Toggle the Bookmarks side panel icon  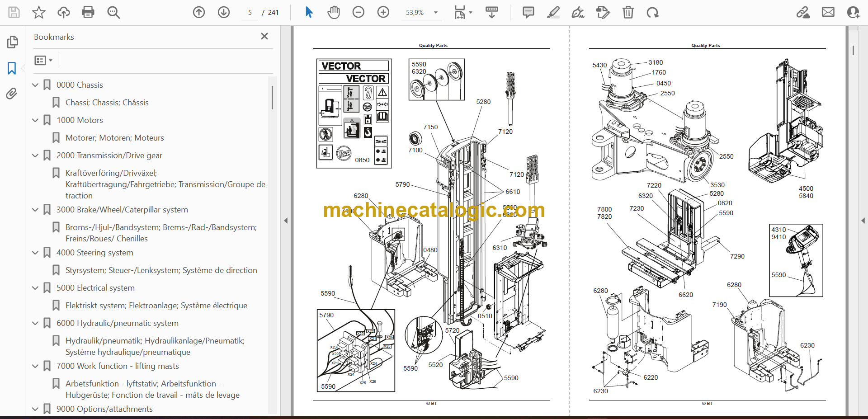point(12,68)
